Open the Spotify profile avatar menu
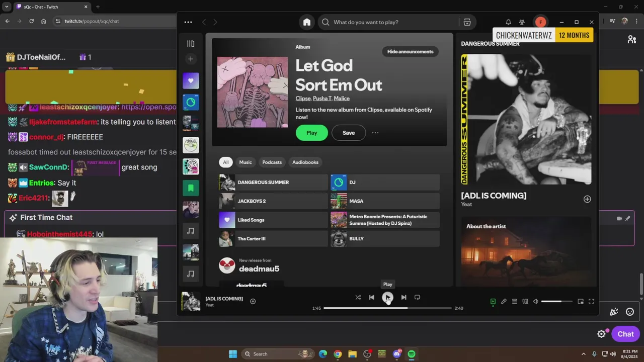 [x=540, y=22]
